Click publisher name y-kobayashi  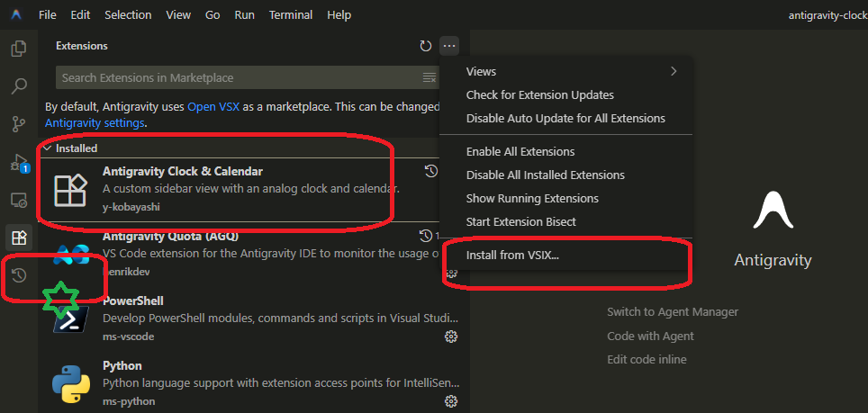131,207
